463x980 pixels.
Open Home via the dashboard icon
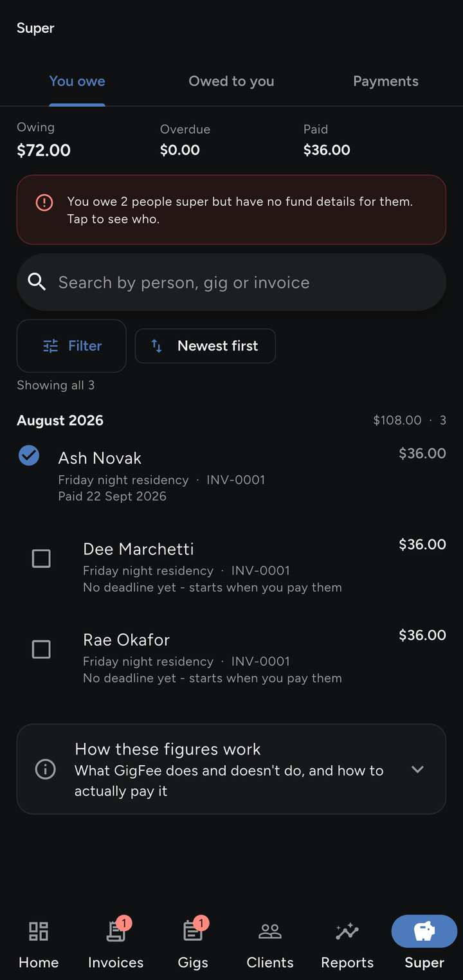click(39, 931)
